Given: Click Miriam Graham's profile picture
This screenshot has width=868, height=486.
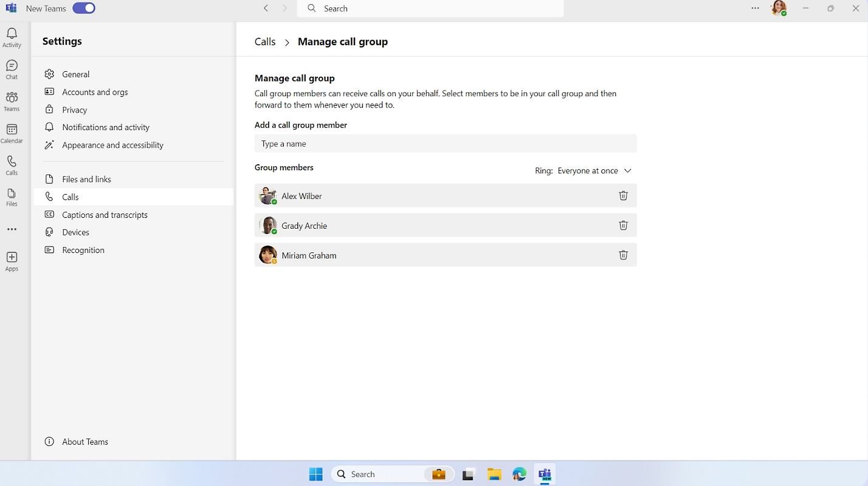Looking at the screenshot, I should 267,255.
